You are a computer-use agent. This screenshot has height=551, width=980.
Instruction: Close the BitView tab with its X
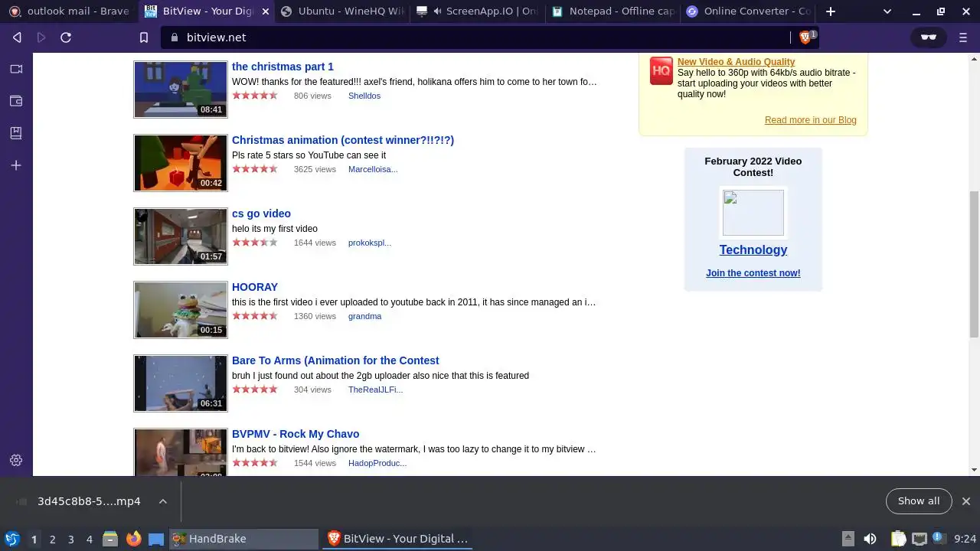265,11
